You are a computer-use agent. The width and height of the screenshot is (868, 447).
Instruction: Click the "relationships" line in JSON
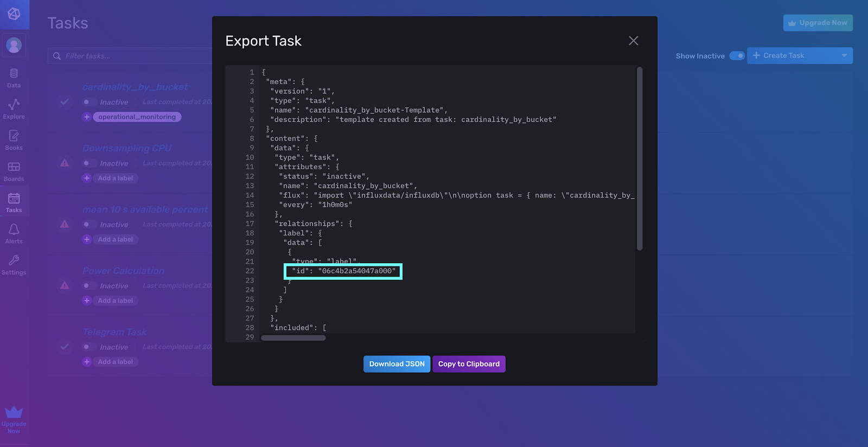click(313, 224)
